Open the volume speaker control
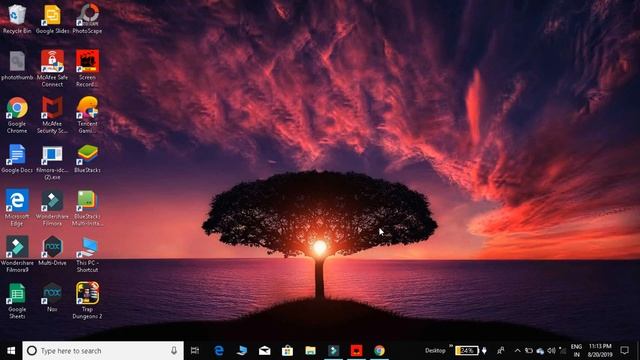The width and height of the screenshot is (640, 360). coord(551,351)
